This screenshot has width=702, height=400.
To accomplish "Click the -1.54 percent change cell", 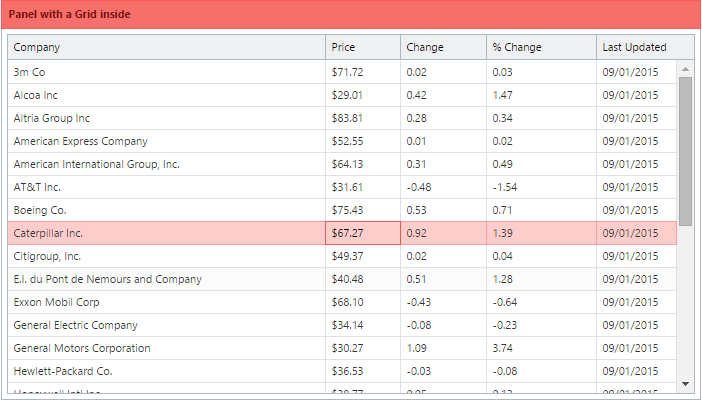I will coord(542,187).
